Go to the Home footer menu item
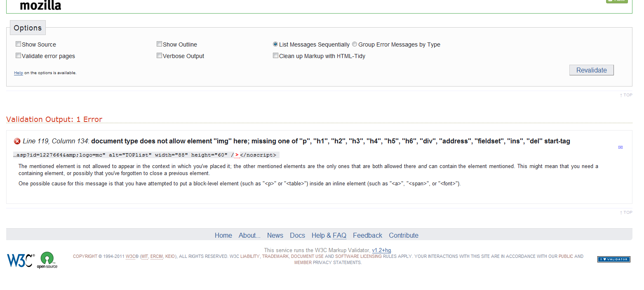The height and width of the screenshot is (290, 644). 223,235
